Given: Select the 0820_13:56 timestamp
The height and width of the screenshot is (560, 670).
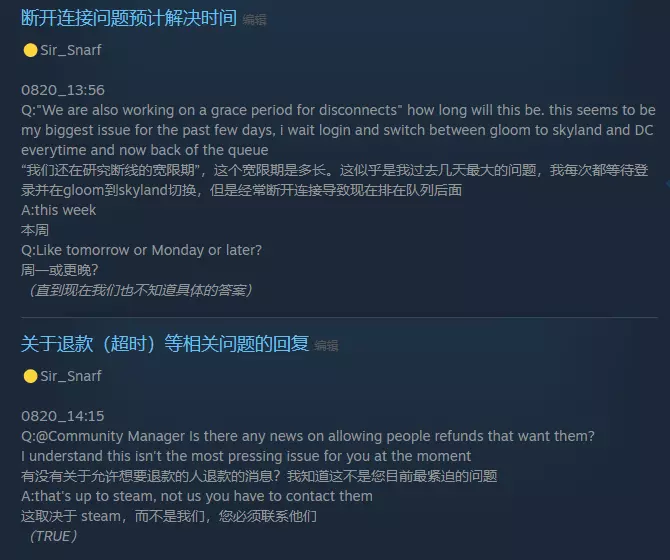Looking at the screenshot, I should tap(63, 90).
